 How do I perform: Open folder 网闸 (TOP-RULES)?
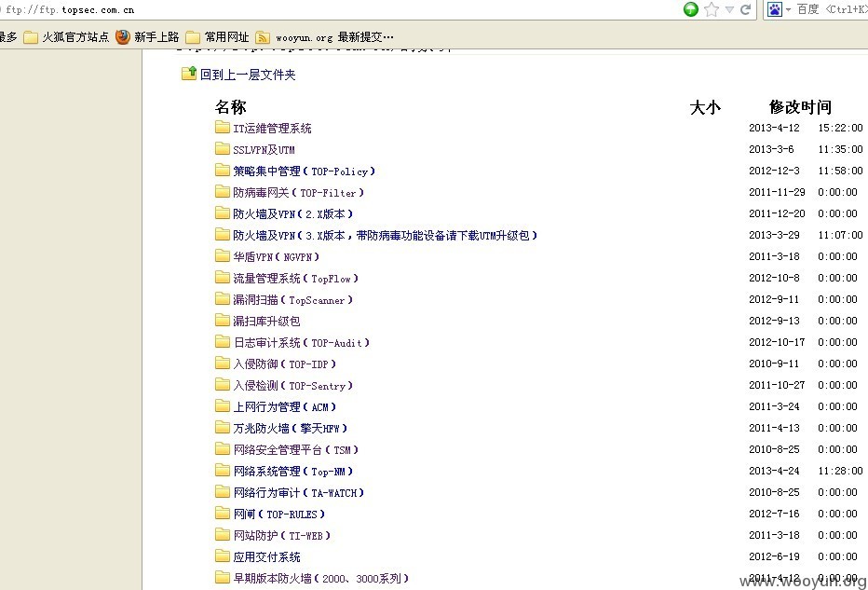[x=279, y=515]
